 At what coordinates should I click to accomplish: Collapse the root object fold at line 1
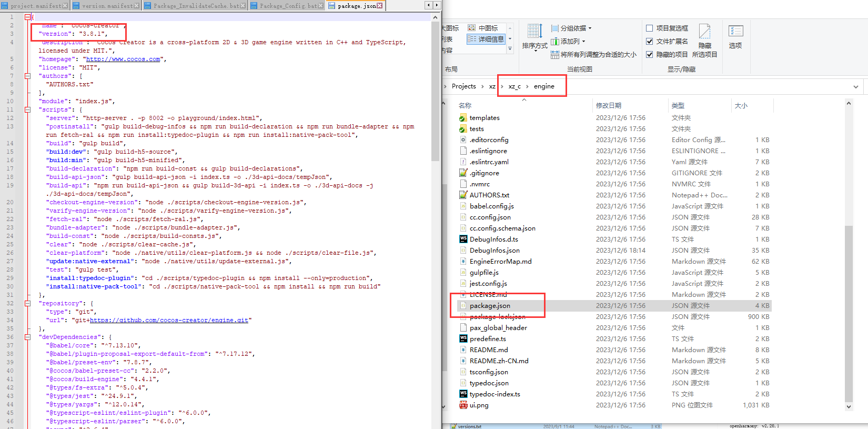coord(27,17)
